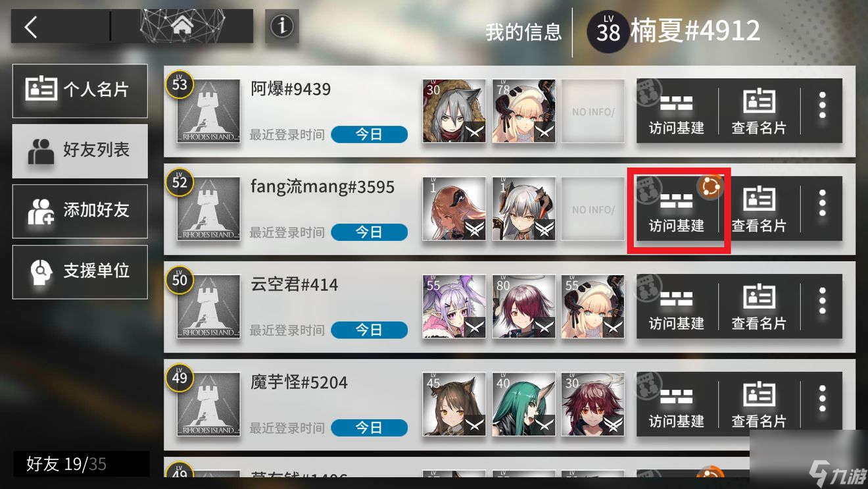This screenshot has height=489, width=868.
Task: Open the 添加好友 tab
Action: coord(80,211)
